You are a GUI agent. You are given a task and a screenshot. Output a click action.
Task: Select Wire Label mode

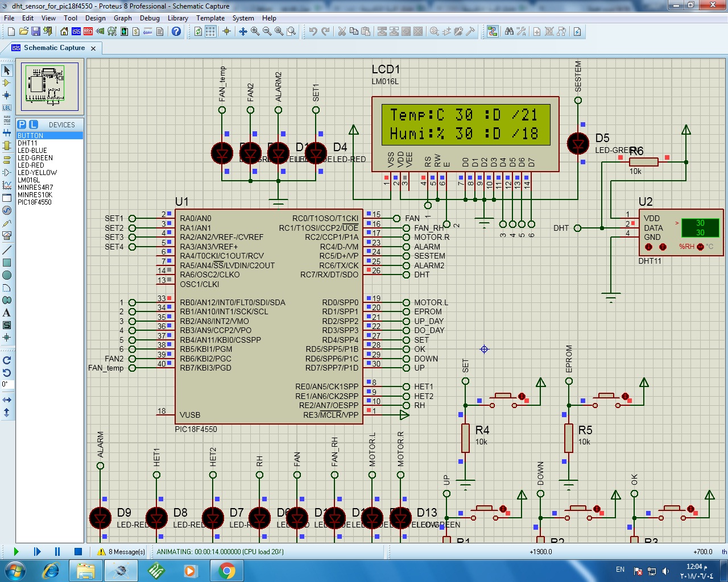coord(7,107)
